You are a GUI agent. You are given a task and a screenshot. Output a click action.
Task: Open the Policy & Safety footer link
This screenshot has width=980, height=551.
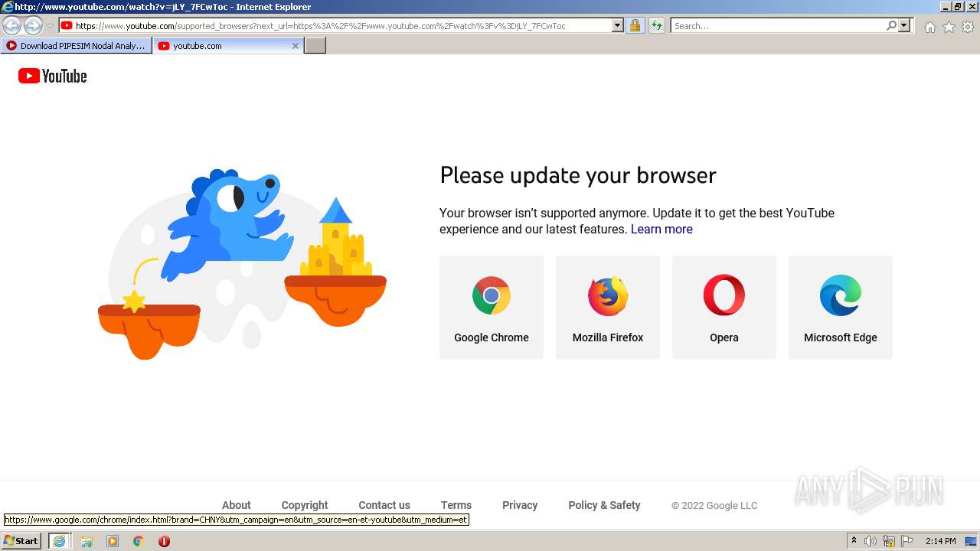(604, 505)
